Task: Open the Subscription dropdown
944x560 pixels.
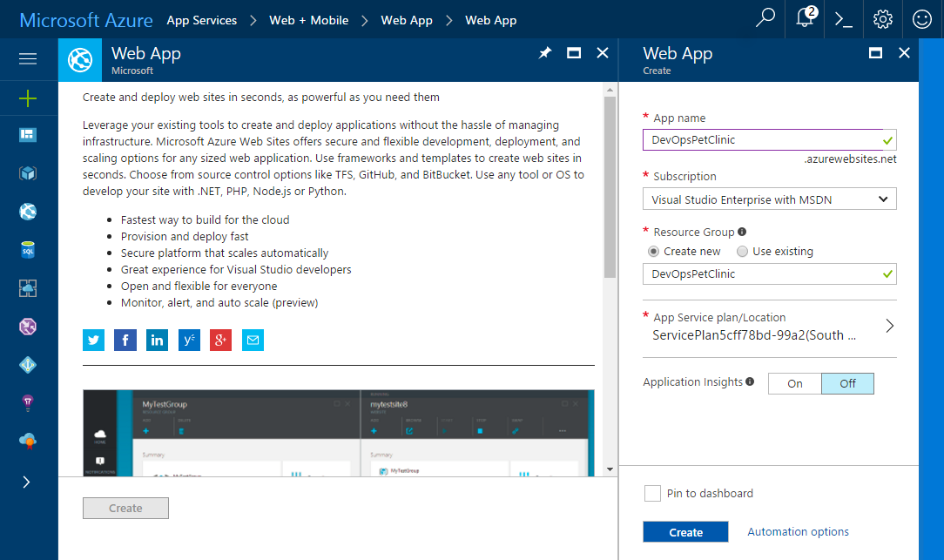Action: pos(770,199)
